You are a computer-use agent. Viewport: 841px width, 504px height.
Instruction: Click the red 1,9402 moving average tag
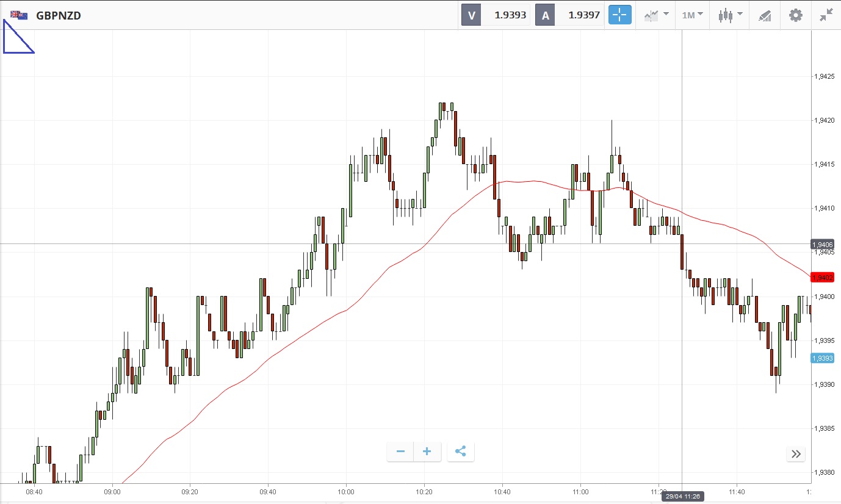click(x=822, y=278)
